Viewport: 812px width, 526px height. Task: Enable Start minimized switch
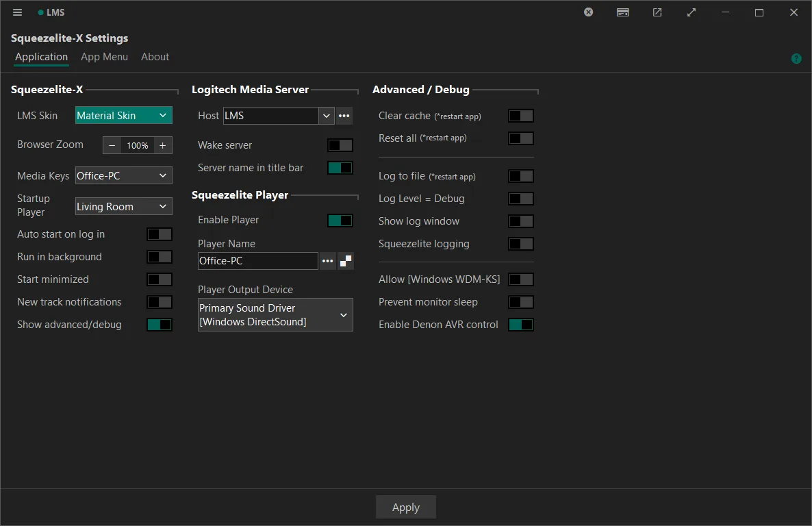(160, 279)
